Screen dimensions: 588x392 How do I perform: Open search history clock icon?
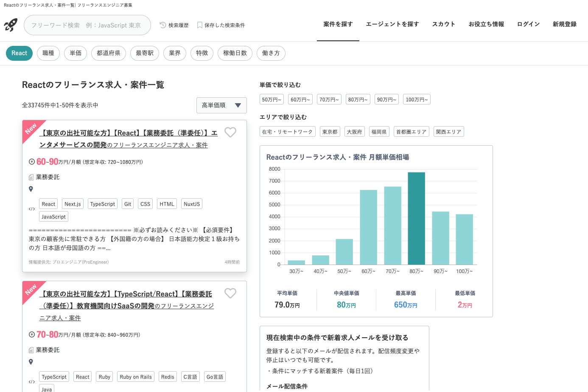[x=162, y=25]
